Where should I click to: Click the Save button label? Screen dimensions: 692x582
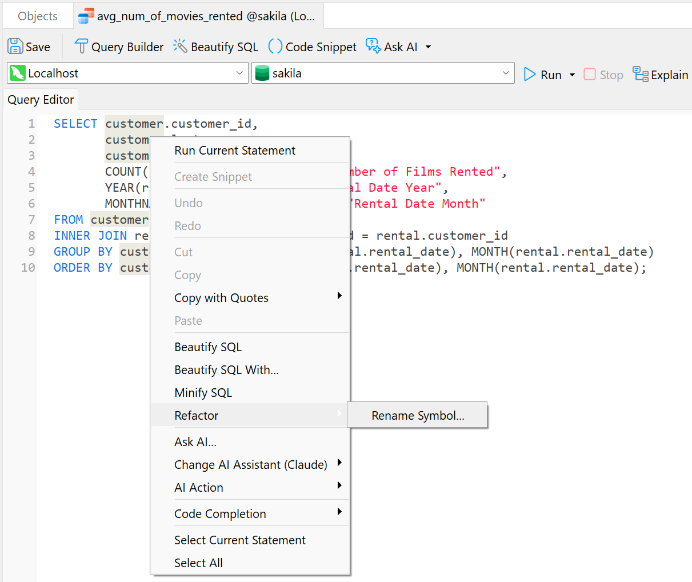pos(38,47)
